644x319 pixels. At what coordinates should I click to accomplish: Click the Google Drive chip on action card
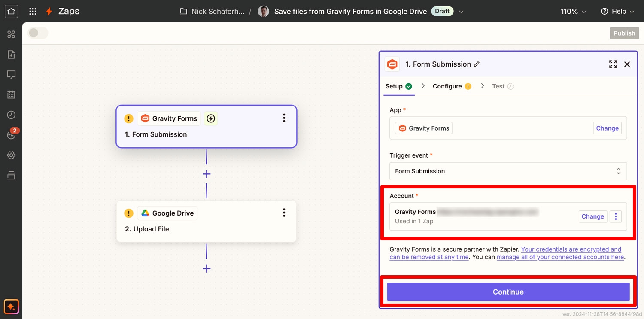(167, 213)
